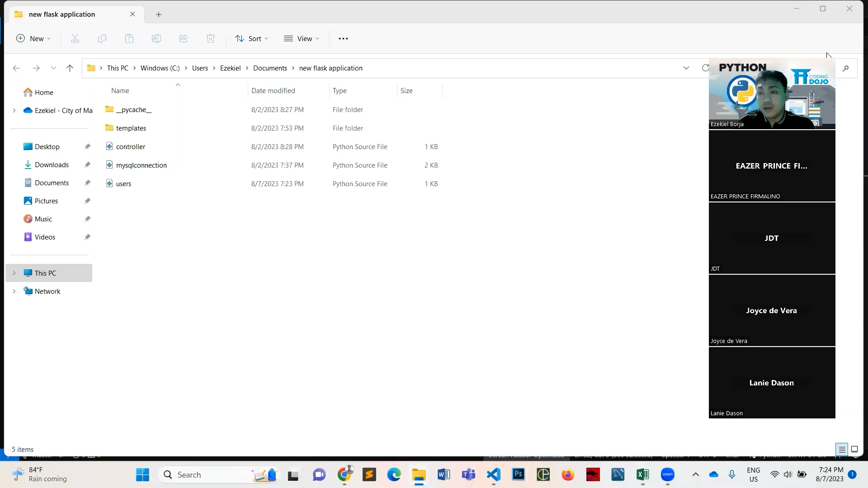
Task: Add a new Explorer tab
Action: pos(159,14)
